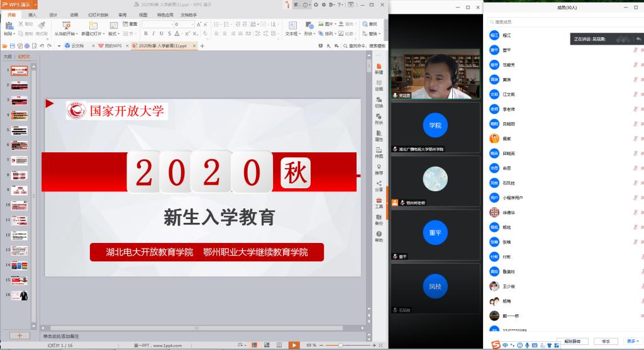
Task: Click the 新建 icon in the right sidebar
Action: [x=379, y=67]
